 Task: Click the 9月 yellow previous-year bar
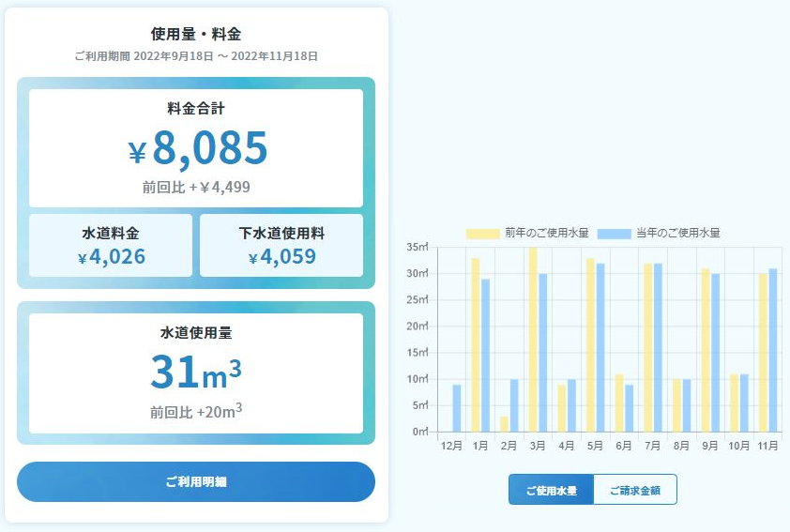point(706,350)
